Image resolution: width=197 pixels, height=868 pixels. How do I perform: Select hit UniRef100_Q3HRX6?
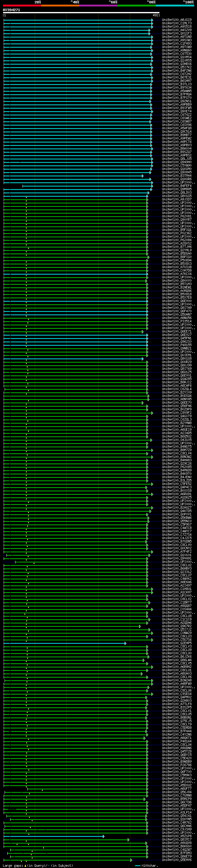(177, 64)
